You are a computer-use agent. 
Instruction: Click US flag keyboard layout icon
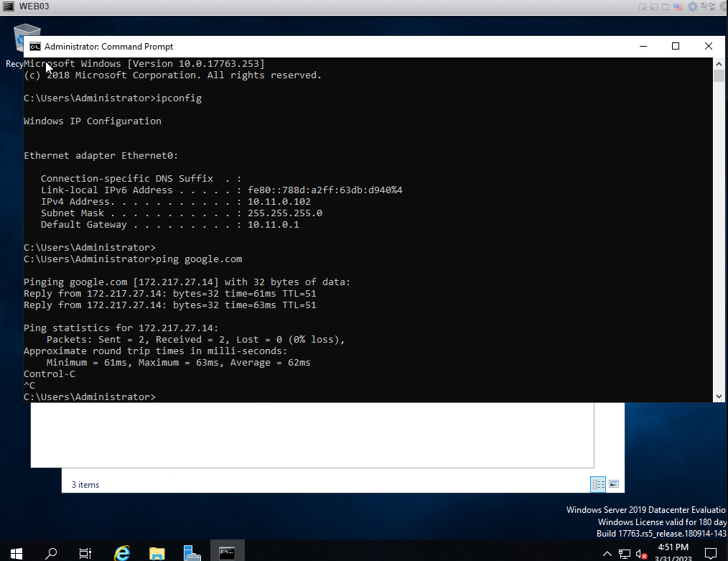click(x=678, y=7)
